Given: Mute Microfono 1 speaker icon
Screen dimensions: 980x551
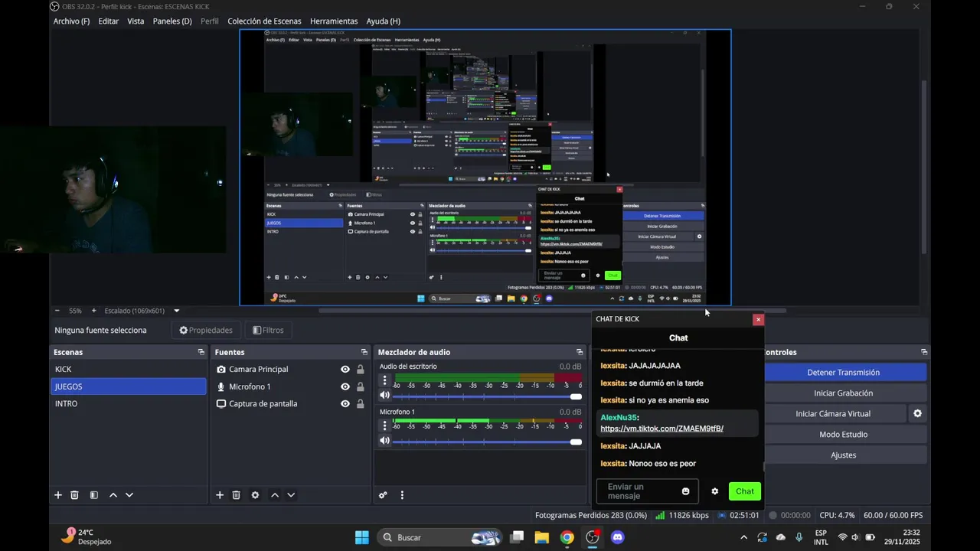Looking at the screenshot, I should pos(384,440).
